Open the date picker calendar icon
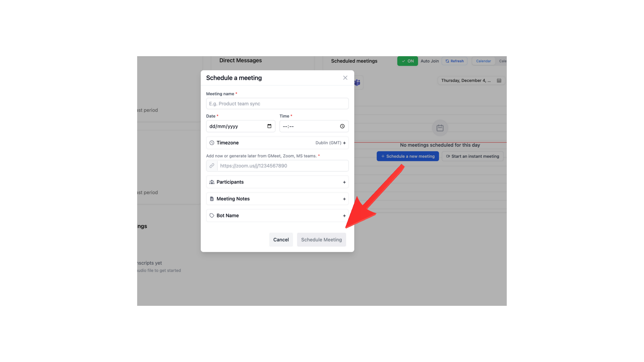The height and width of the screenshot is (362, 644). point(269,126)
